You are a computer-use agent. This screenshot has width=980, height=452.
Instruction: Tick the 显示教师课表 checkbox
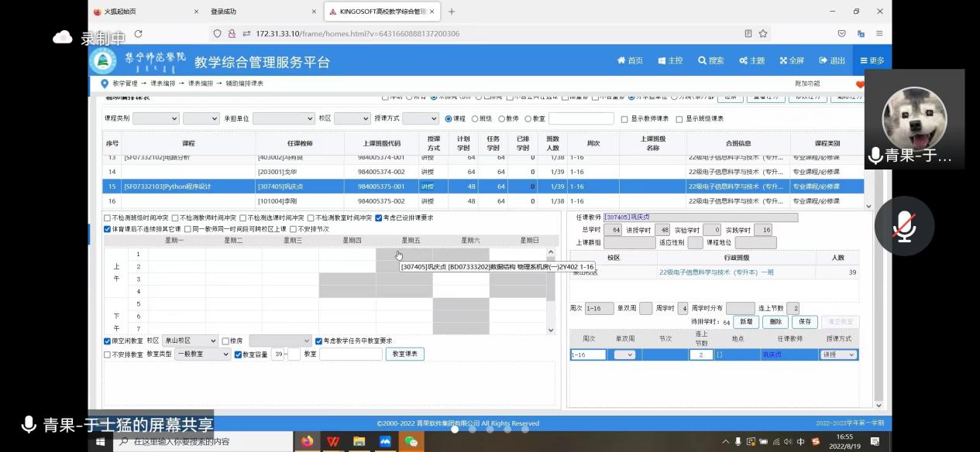click(624, 119)
